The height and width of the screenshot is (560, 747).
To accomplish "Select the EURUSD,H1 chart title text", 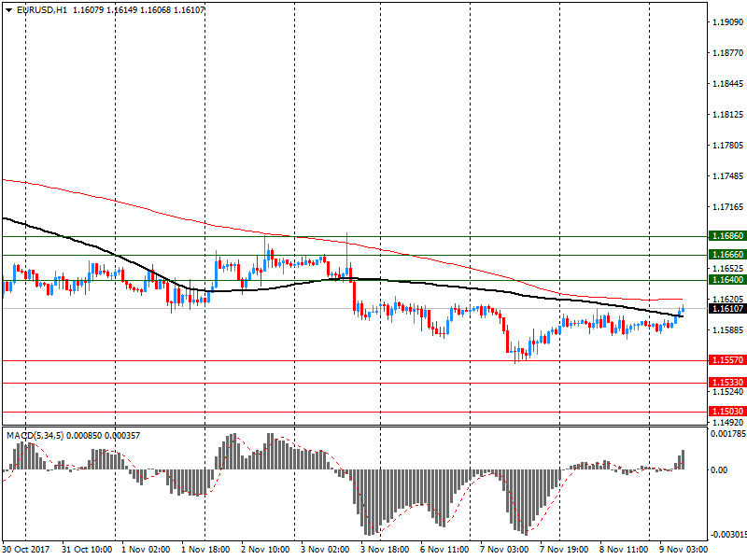I will point(41,10).
